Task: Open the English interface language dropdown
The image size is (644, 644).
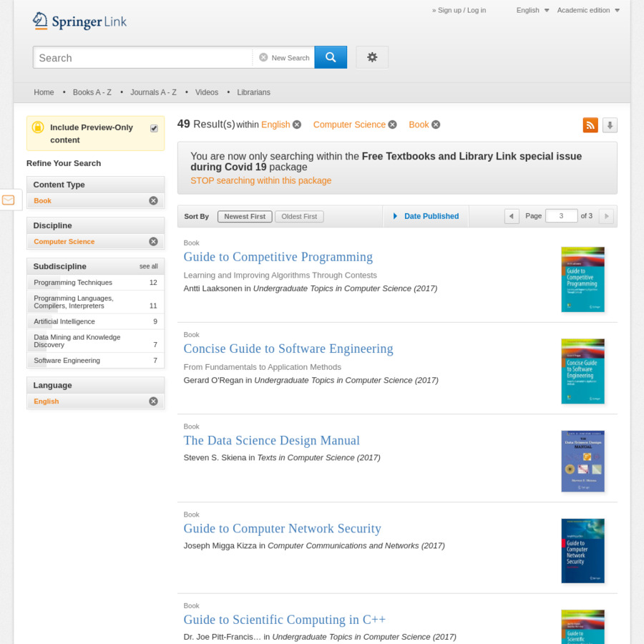Action: click(532, 10)
